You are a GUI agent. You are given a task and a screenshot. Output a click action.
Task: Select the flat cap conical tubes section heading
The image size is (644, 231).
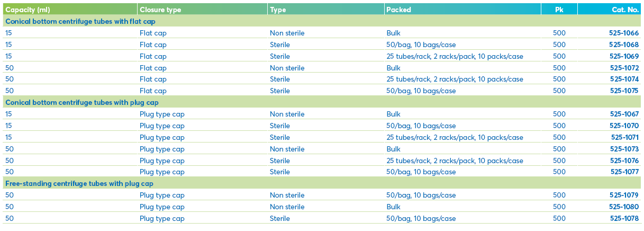click(80, 21)
